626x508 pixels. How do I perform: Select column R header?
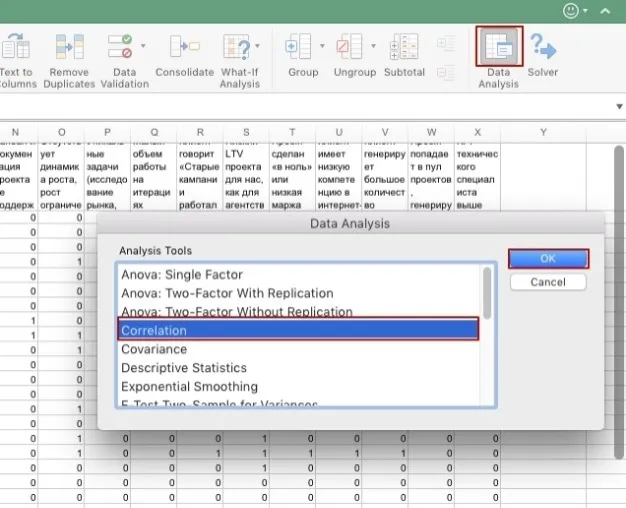coord(200,132)
